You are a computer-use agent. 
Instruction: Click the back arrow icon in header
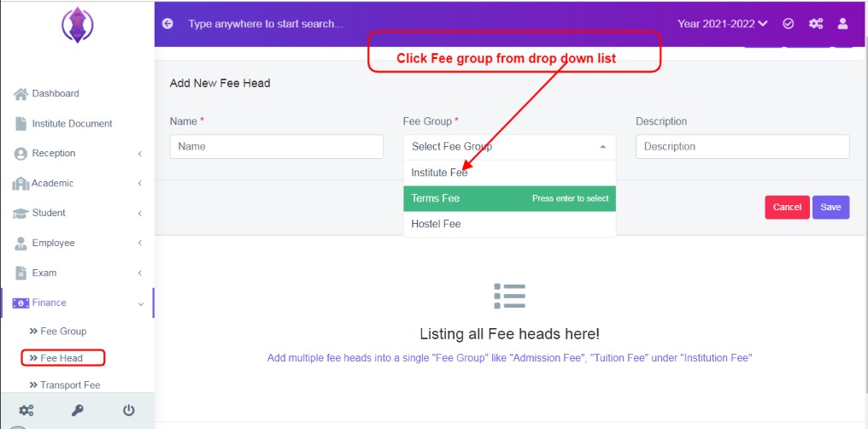(167, 24)
